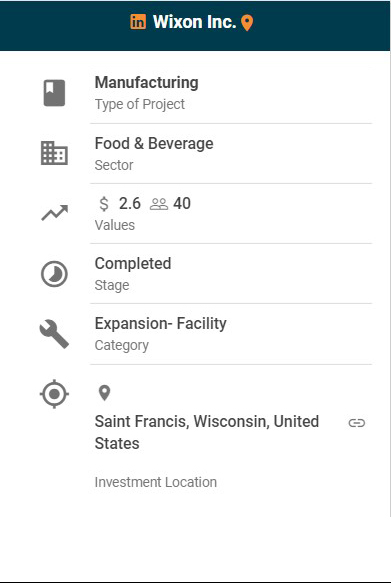391x583 pixels.
Task: Open the chain link icon beside location
Action: pos(357,423)
